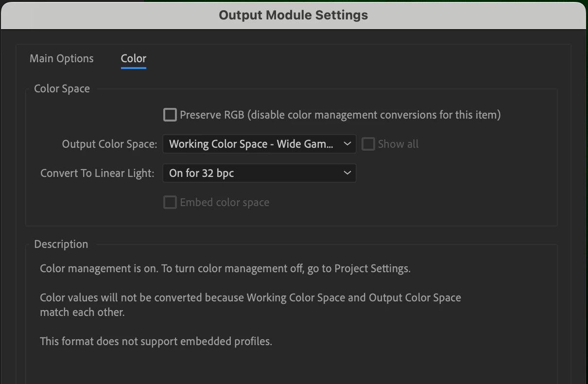Click the Description group heading
This screenshot has width=588, height=384.
point(61,244)
